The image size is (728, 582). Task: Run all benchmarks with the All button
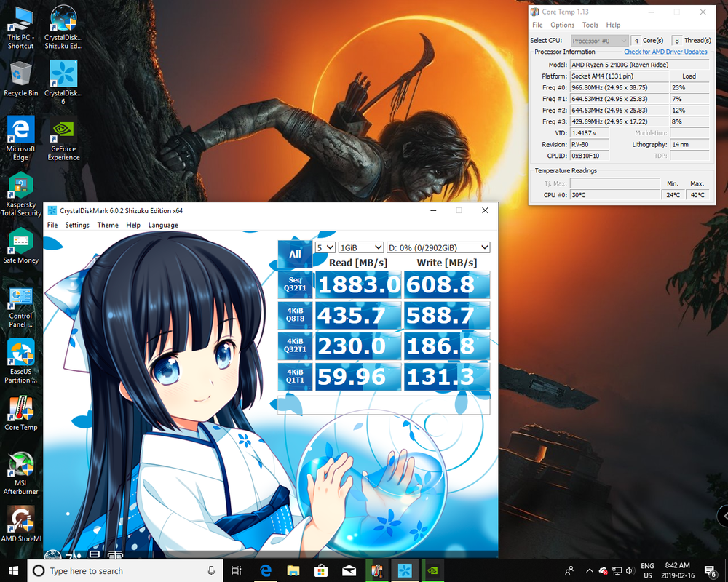[294, 252]
